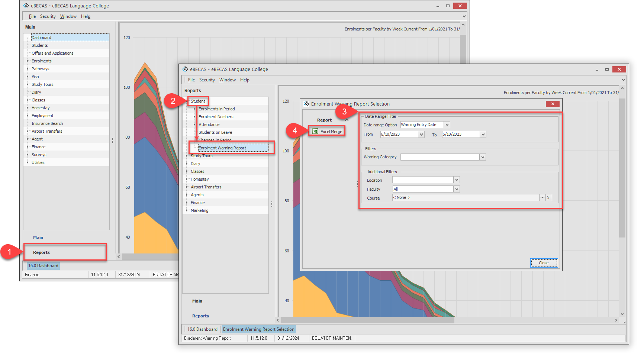Expand the Enrolments in Period tree node
This screenshot has height=362, width=644.
pos(194,109)
